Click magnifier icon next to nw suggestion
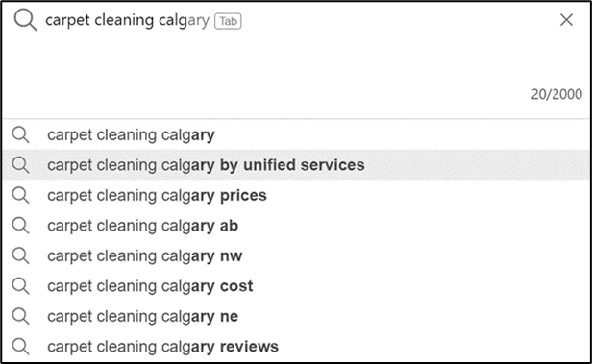 (x=20, y=255)
